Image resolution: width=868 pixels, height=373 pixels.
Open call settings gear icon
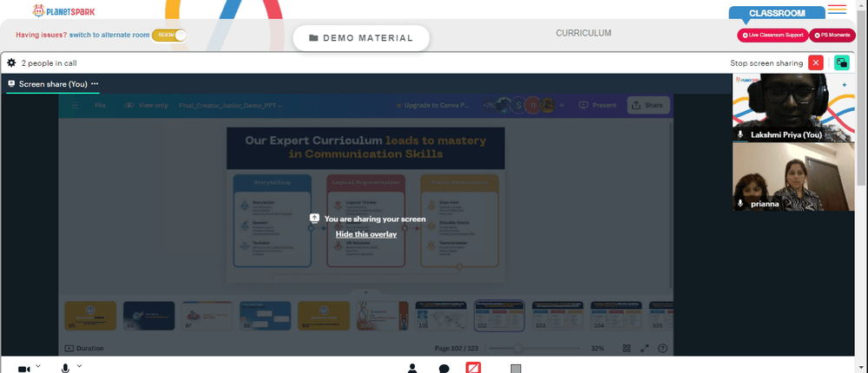point(11,63)
